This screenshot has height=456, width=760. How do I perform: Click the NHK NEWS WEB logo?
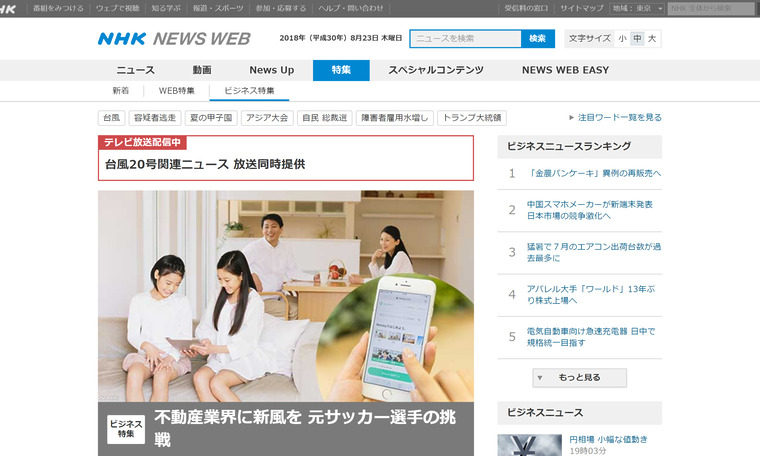pos(173,39)
